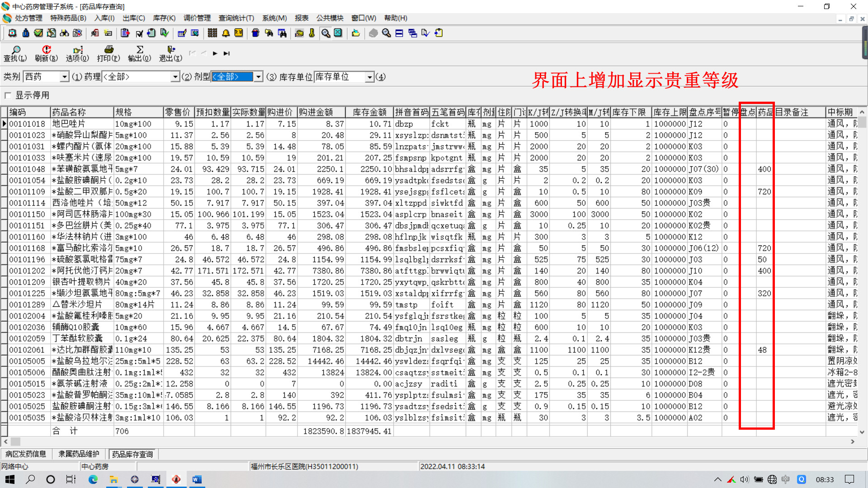This screenshot has width=868, height=488.
Task: Open the 药理 全部 dropdown
Action: pyautogui.click(x=175, y=77)
